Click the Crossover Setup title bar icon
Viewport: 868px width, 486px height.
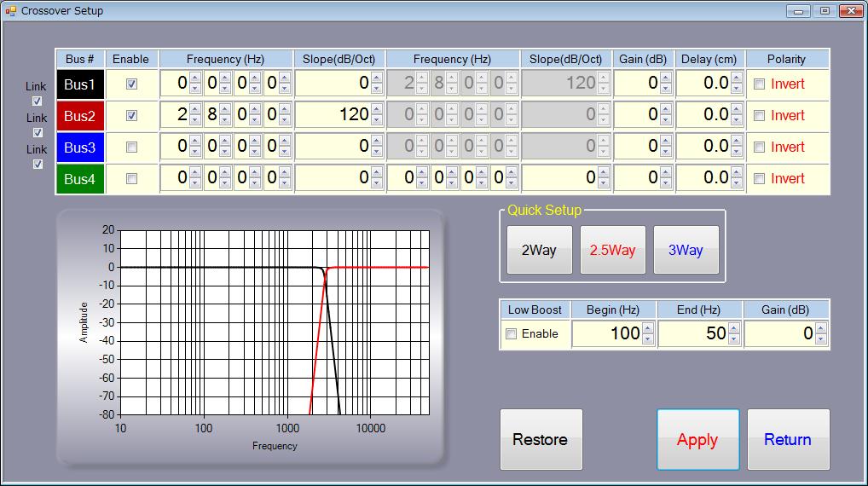(10, 11)
